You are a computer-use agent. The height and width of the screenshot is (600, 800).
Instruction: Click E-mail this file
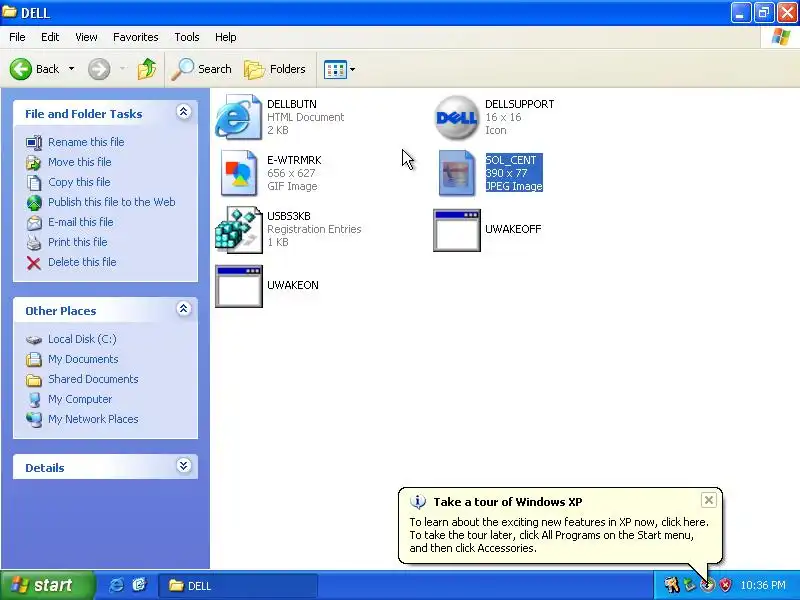click(x=81, y=222)
